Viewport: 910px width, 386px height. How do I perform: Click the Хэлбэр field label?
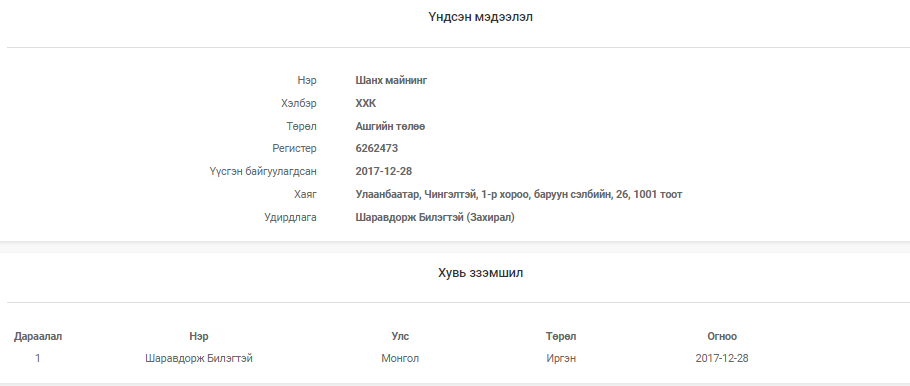298,103
